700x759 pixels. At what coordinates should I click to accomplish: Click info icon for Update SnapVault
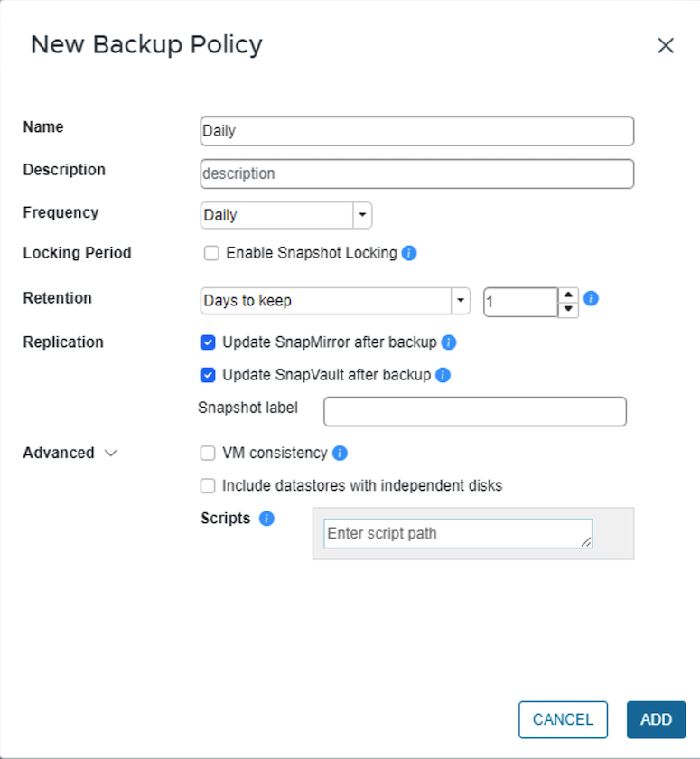[443, 374]
